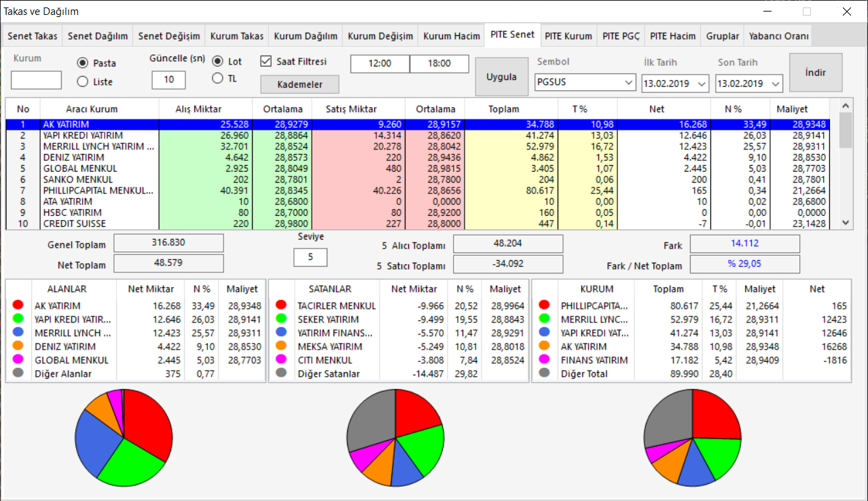
Task: Click the Güncelle (sn) field showing 10
Action: click(x=168, y=80)
